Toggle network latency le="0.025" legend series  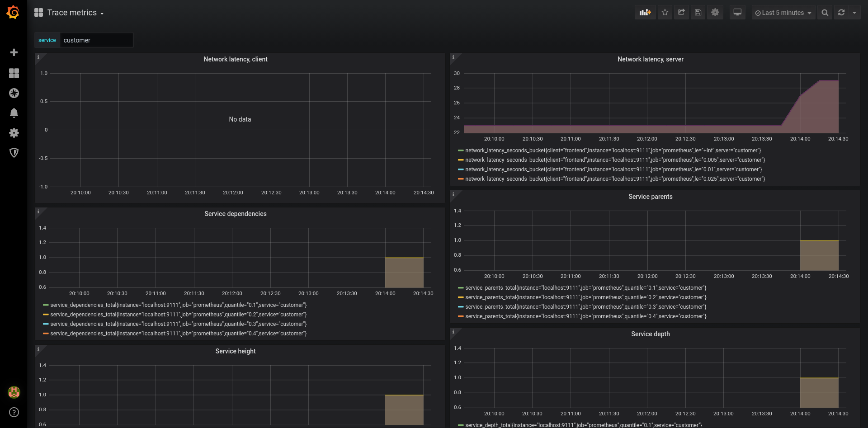click(x=615, y=179)
